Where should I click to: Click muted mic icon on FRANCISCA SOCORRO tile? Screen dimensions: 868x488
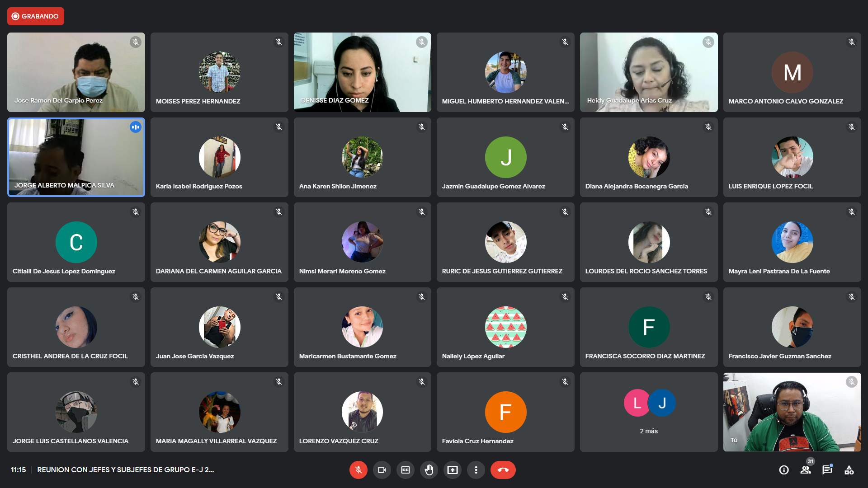(708, 297)
